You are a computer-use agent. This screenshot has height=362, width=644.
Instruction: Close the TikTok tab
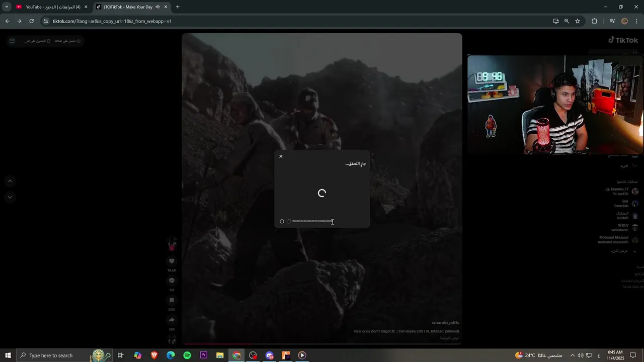point(166,7)
